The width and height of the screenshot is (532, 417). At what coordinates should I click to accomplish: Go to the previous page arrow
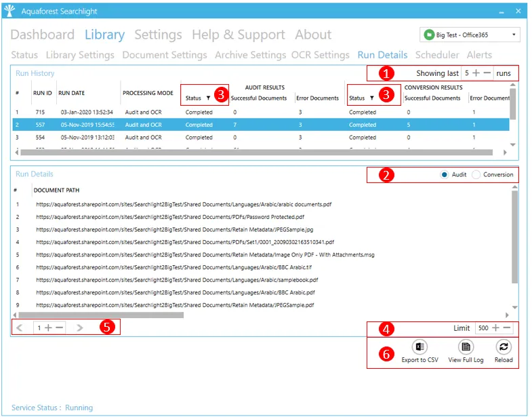(x=20, y=328)
